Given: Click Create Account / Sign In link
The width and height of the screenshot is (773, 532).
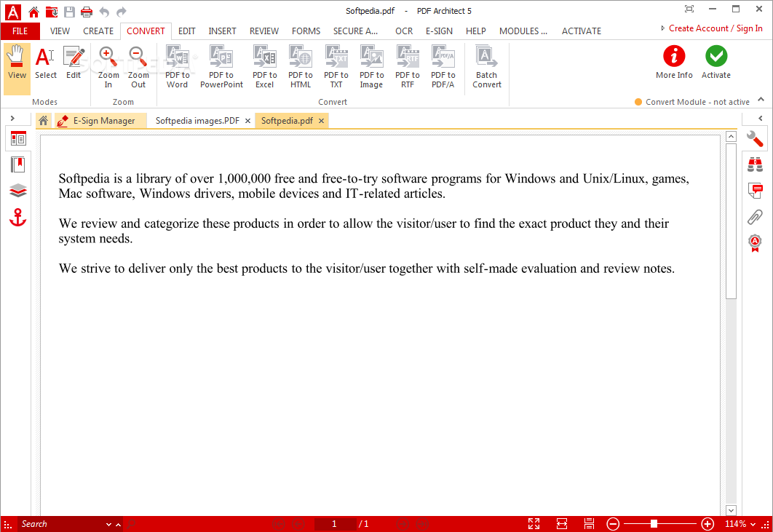Looking at the screenshot, I should pos(715,28).
